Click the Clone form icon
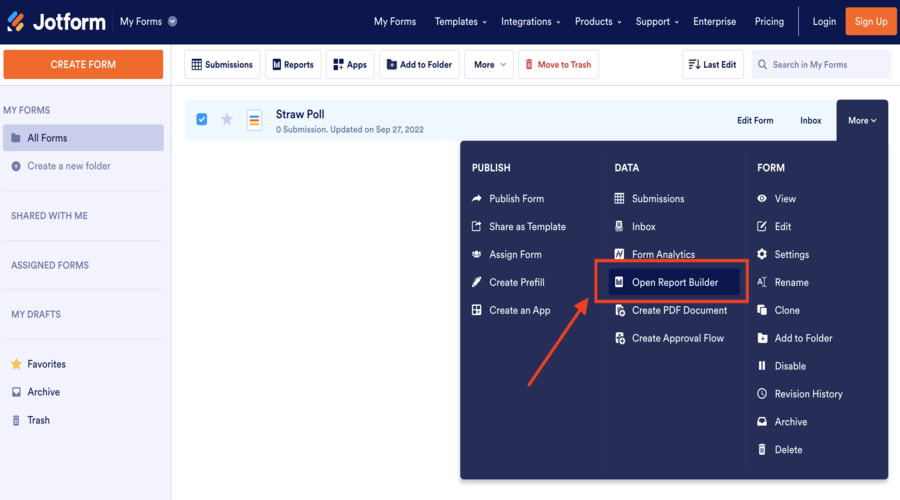 [762, 310]
